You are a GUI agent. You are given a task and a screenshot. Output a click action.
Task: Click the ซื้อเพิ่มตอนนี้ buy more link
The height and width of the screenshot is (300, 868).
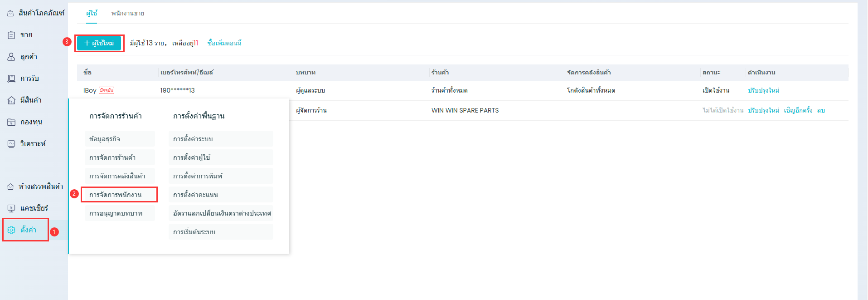224,43
